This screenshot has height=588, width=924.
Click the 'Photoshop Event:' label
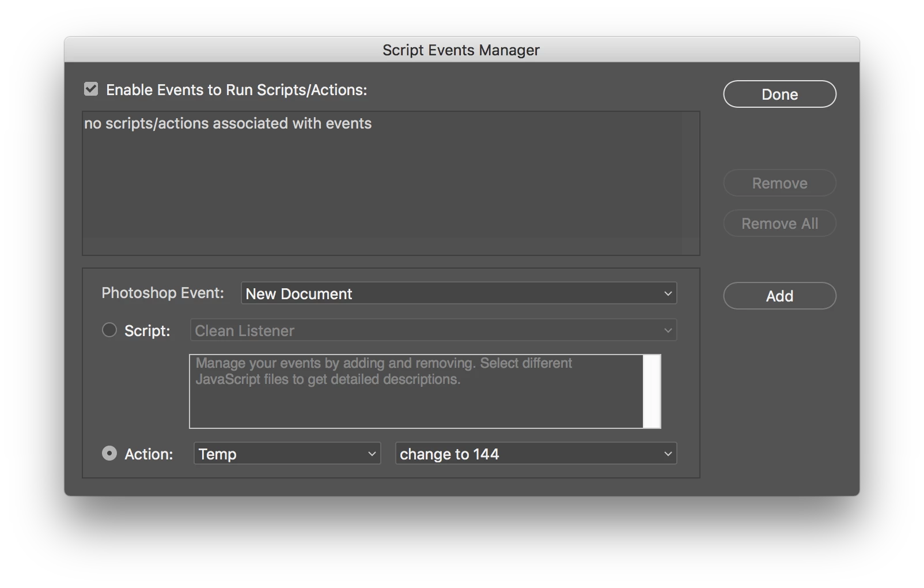pyautogui.click(x=162, y=293)
